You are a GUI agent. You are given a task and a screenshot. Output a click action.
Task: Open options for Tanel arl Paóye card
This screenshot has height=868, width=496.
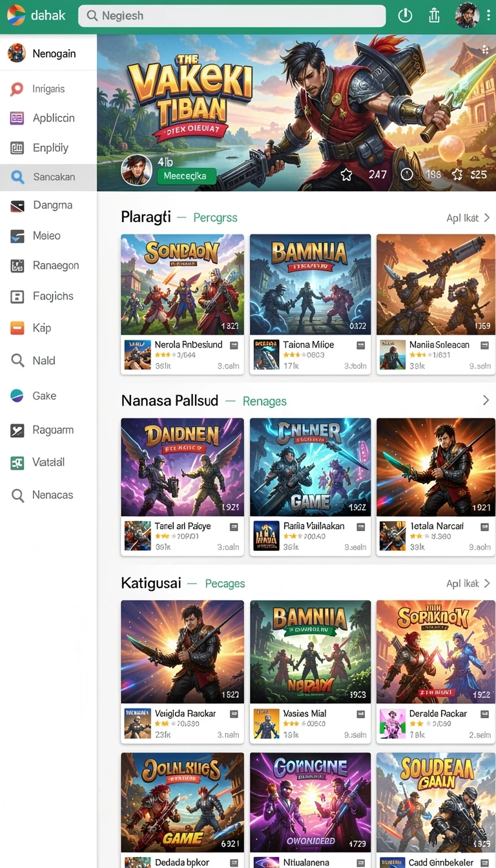pyautogui.click(x=234, y=527)
